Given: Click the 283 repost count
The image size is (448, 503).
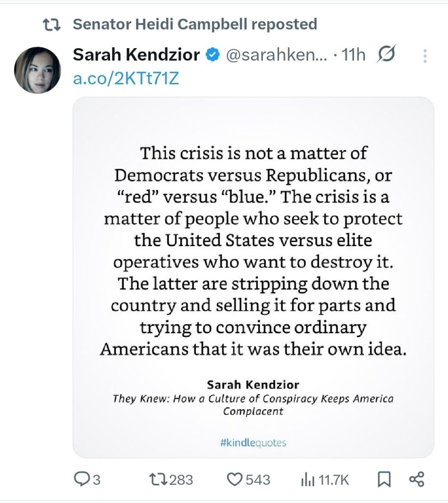Looking at the screenshot, I should (x=181, y=480).
